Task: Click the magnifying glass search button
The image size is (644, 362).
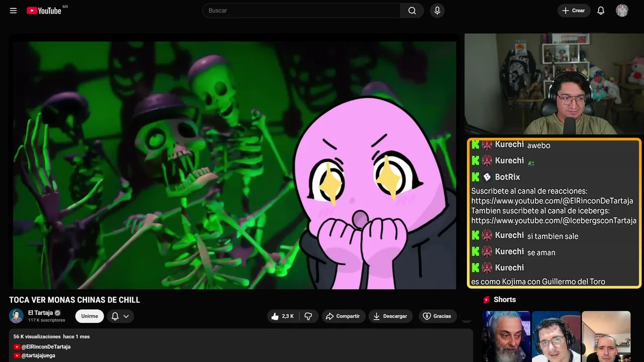Action: [412, 11]
